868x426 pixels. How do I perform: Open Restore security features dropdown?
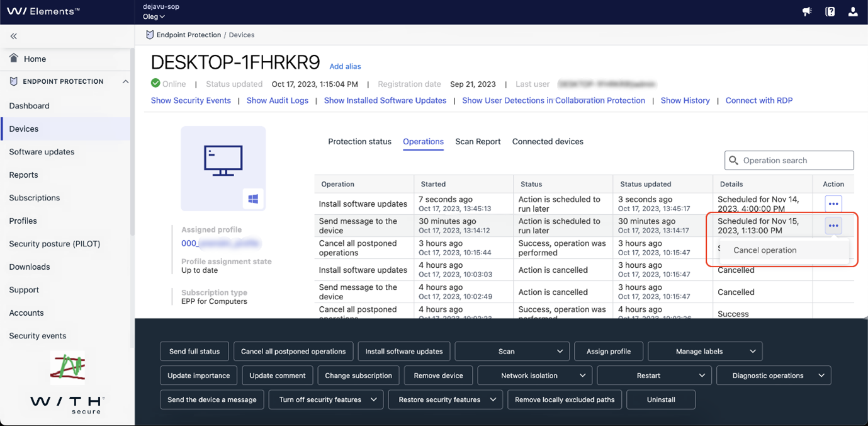[446, 400]
